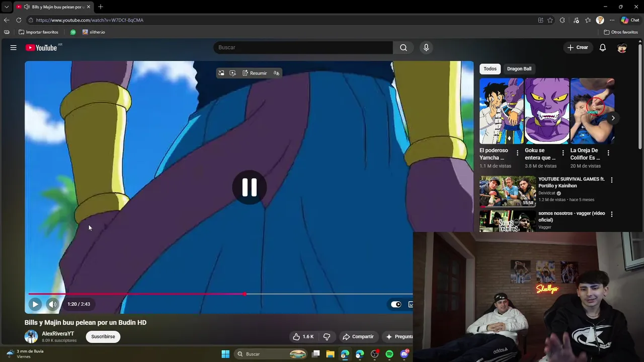644x362 pixels.
Task: Open Spotify from the taskbar
Action: tap(389, 354)
